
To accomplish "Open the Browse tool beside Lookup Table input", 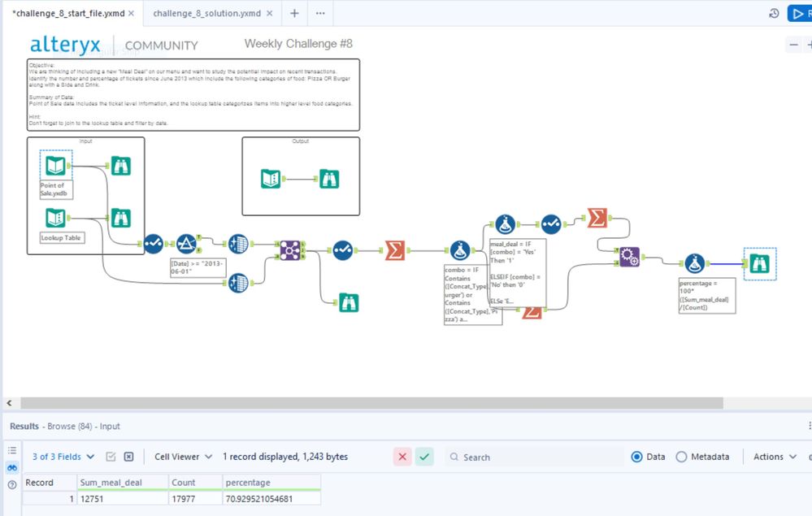I will pyautogui.click(x=120, y=218).
